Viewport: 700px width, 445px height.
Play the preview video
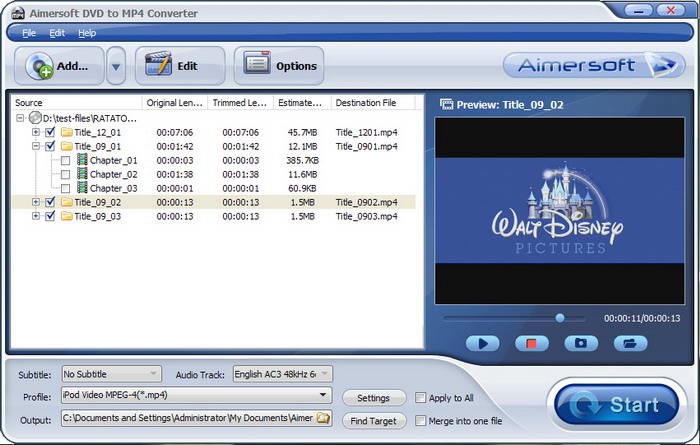(483, 343)
